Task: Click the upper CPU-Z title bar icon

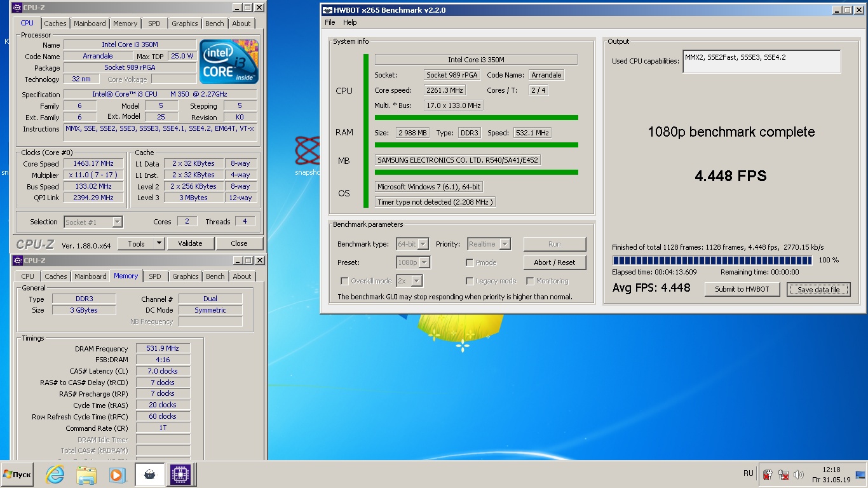Action: click(17, 8)
